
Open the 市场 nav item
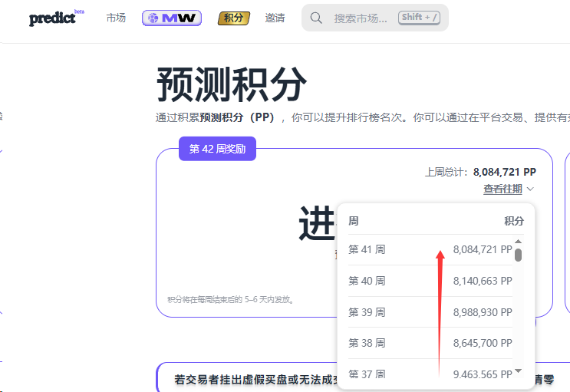coord(116,18)
